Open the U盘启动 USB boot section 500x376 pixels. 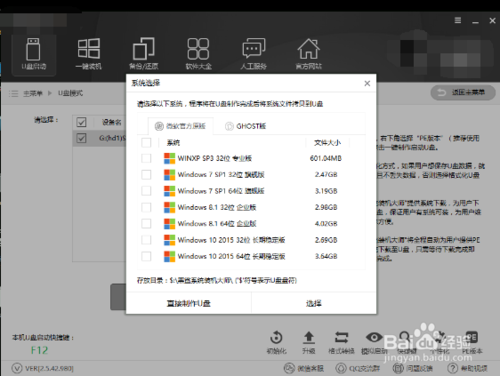33,54
